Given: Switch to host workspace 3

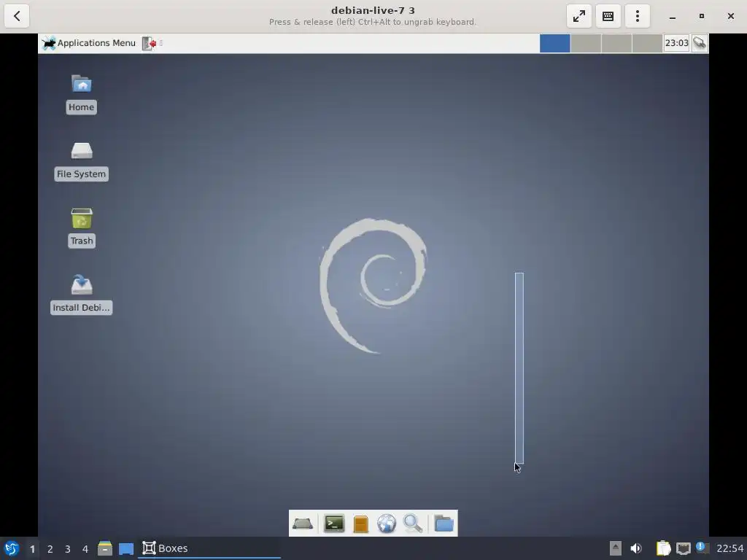Looking at the screenshot, I should tap(68, 549).
